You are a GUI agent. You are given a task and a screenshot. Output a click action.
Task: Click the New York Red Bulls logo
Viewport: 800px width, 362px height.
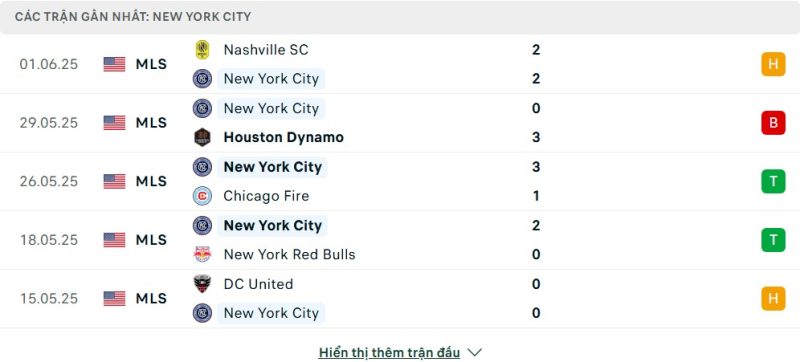(203, 254)
